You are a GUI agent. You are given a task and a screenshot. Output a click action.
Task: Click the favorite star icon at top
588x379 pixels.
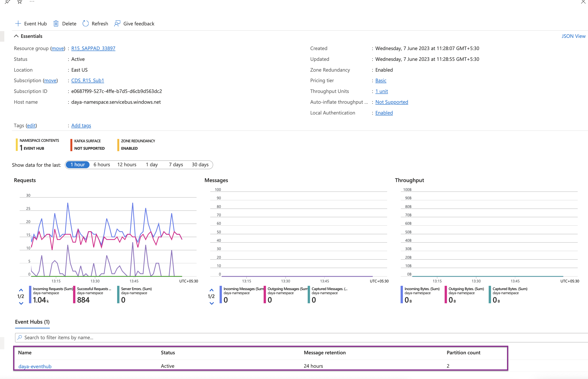(20, 2)
